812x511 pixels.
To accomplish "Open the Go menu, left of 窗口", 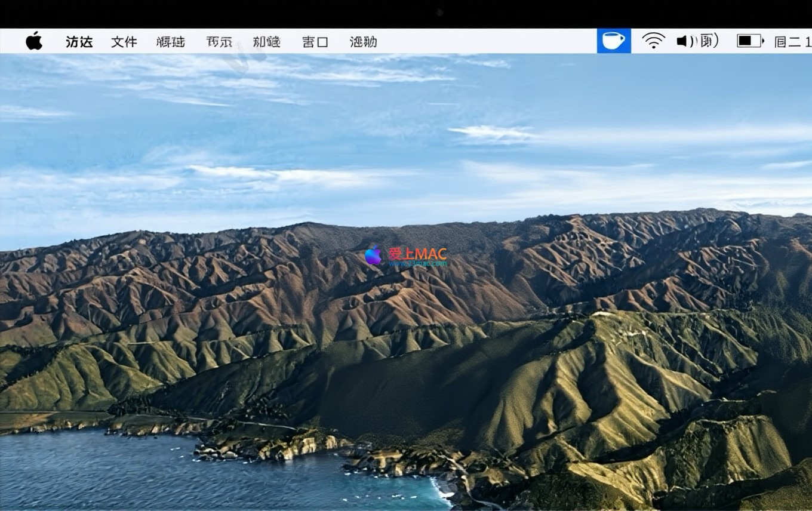I will pos(266,42).
